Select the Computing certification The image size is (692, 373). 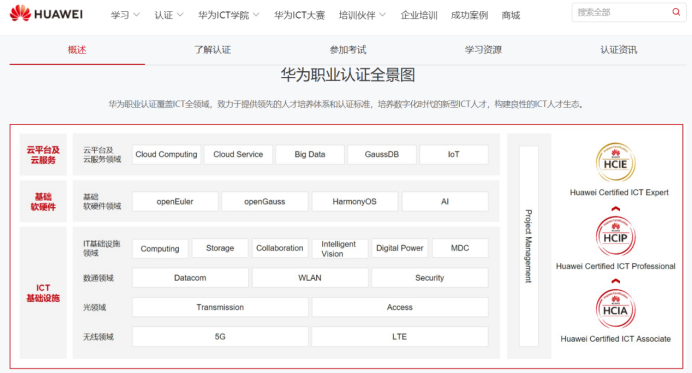click(x=160, y=249)
